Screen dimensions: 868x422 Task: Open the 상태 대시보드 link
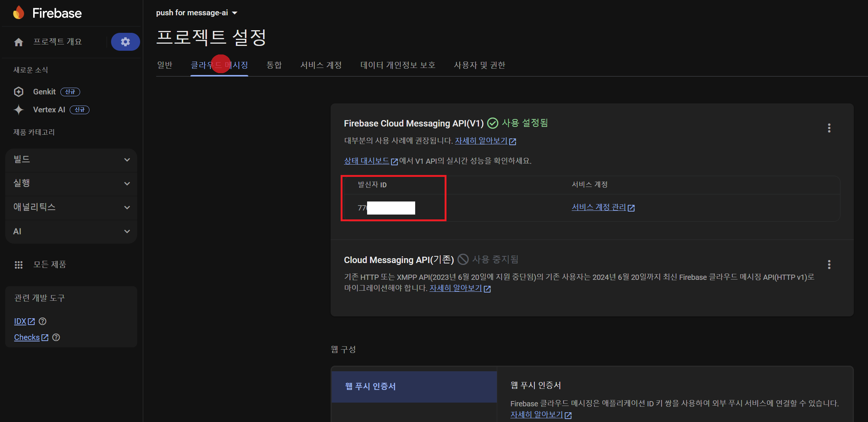point(371,161)
